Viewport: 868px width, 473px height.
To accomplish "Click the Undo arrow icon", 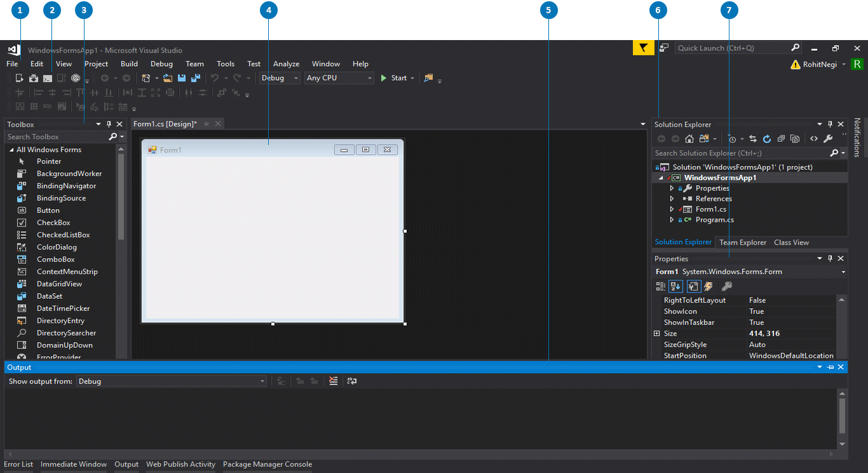I will point(215,78).
